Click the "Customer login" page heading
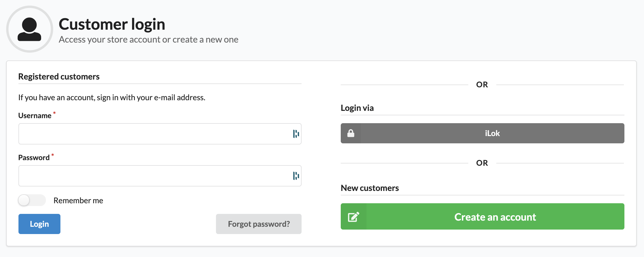The width and height of the screenshot is (644, 257). coord(112,24)
